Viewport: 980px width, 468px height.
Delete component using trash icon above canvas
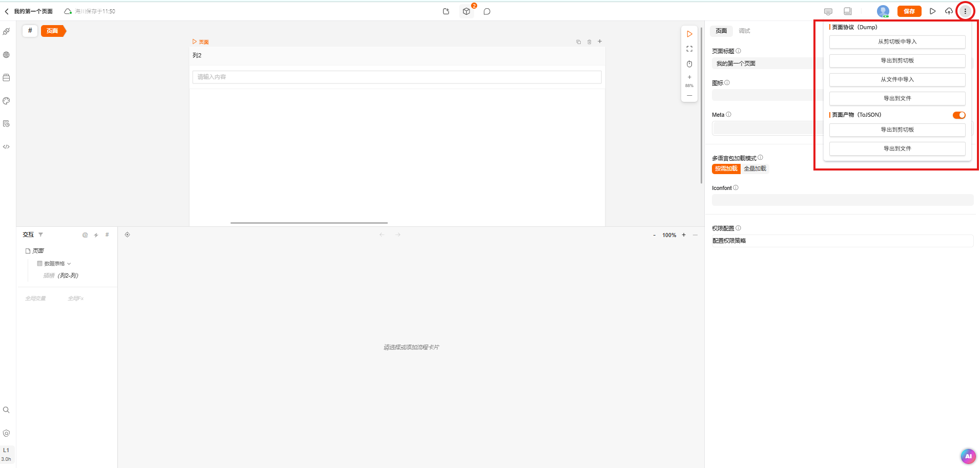[x=589, y=42]
